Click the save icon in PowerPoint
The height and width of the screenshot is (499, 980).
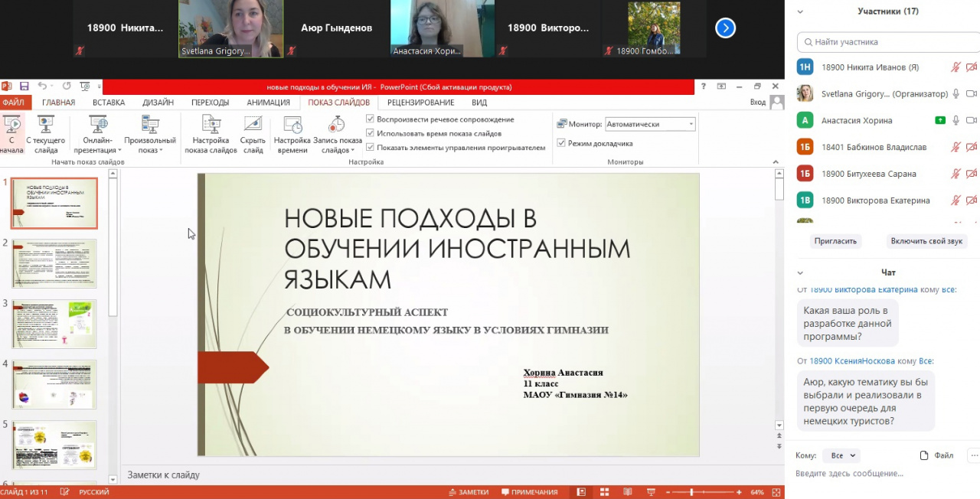pos(24,86)
